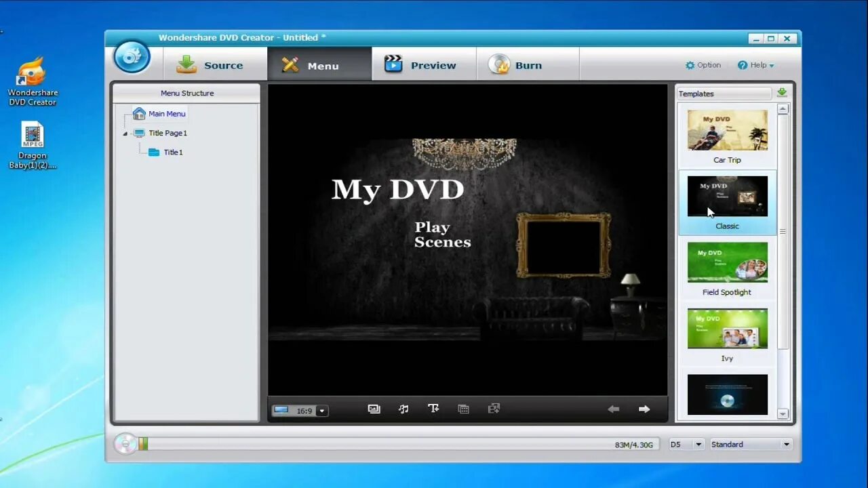
Task: Open the Option settings
Action: [x=703, y=65]
